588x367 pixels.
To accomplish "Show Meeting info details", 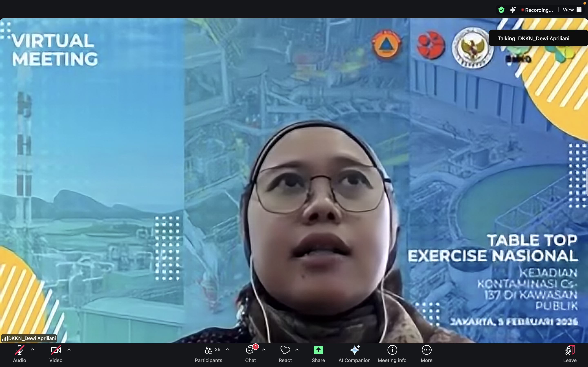I will (392, 350).
